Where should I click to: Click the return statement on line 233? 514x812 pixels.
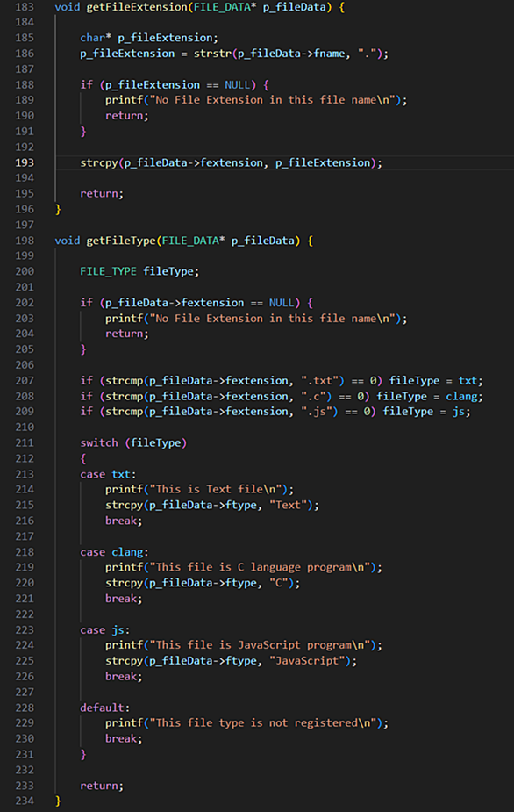[x=102, y=786]
